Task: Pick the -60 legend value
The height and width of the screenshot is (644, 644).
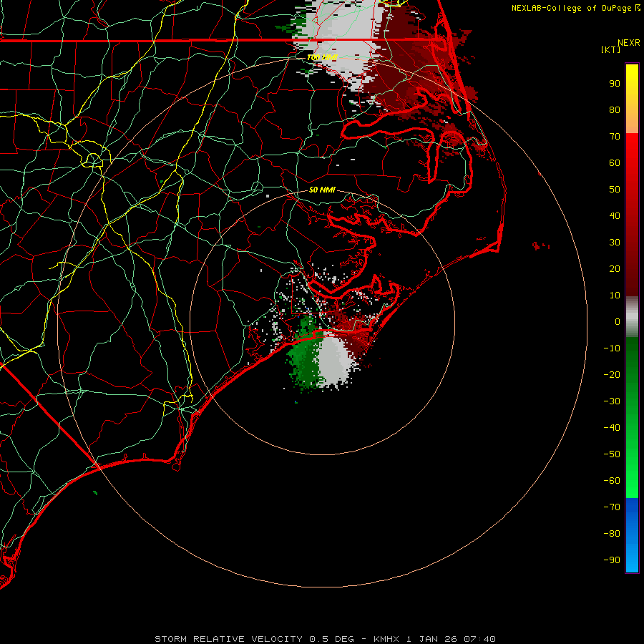Action: (612, 481)
